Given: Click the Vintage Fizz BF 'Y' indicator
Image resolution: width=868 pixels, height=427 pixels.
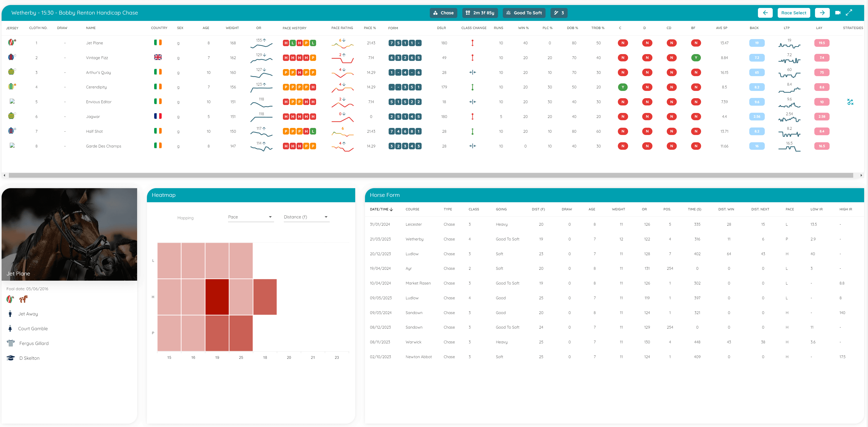Looking at the screenshot, I should click(x=696, y=57).
